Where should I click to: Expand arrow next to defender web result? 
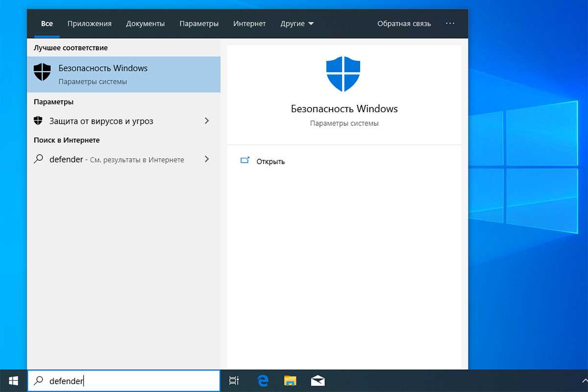click(x=207, y=159)
